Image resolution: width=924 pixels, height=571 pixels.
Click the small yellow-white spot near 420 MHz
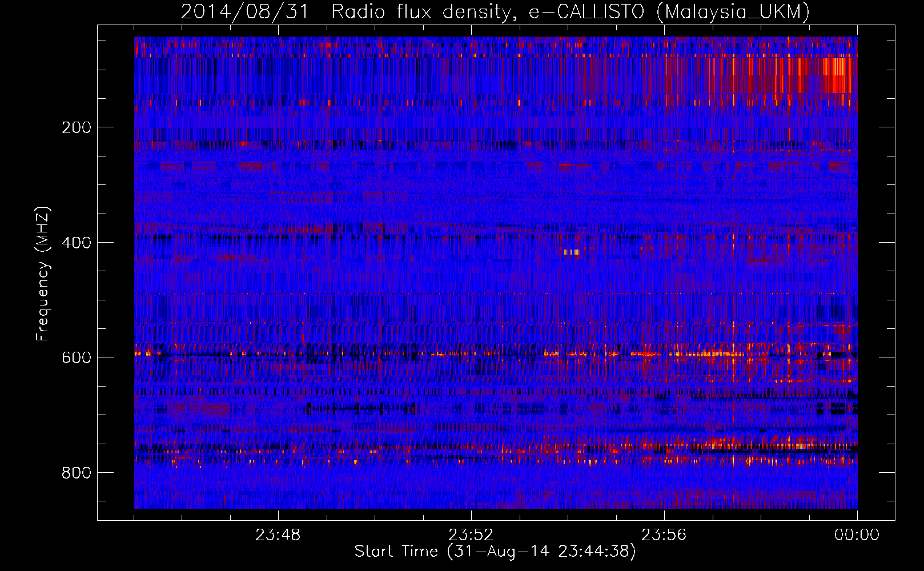(572, 252)
